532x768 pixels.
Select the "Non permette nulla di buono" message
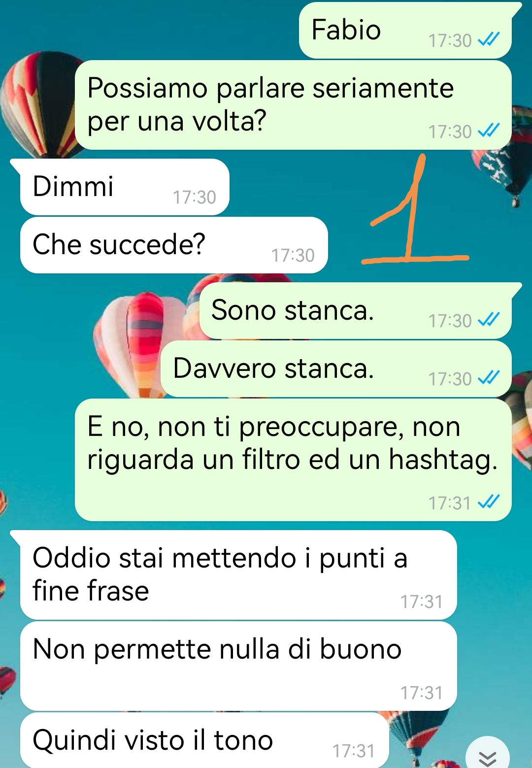point(238,666)
